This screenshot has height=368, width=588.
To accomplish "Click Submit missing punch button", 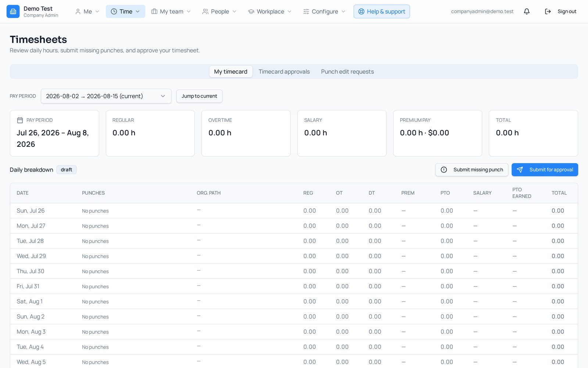I will click(472, 170).
